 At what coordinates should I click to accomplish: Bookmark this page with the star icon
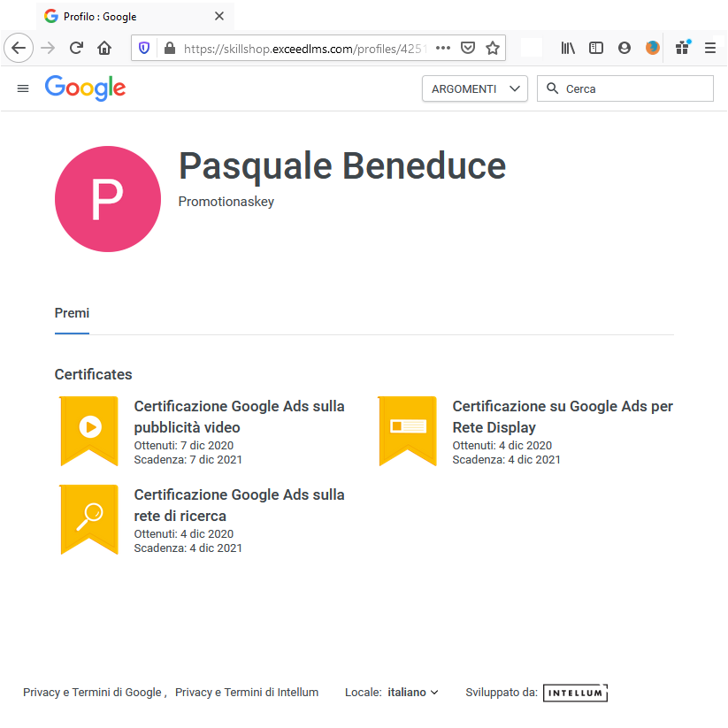493,48
